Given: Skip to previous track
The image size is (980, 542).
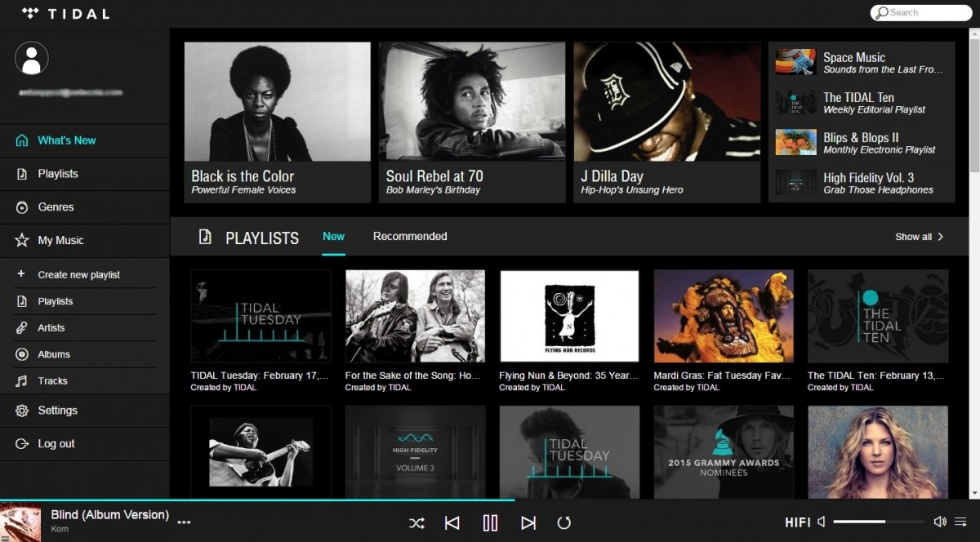Looking at the screenshot, I should pos(452,523).
